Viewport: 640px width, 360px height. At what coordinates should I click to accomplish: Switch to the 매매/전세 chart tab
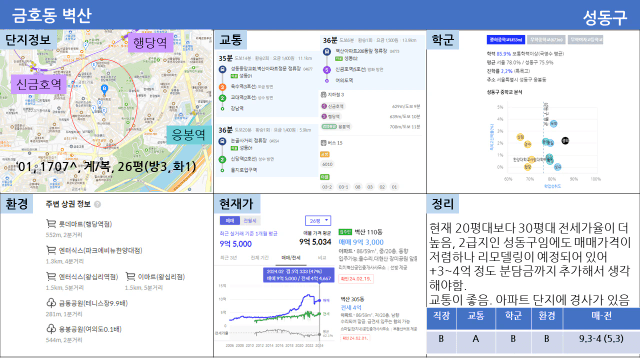[x=291, y=258]
